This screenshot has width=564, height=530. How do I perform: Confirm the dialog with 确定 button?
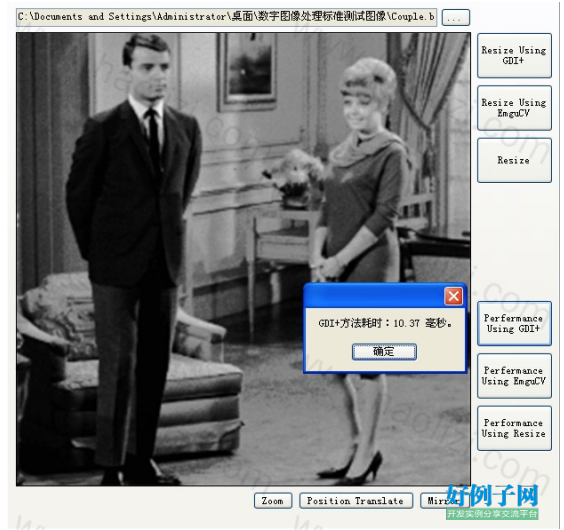coord(384,352)
